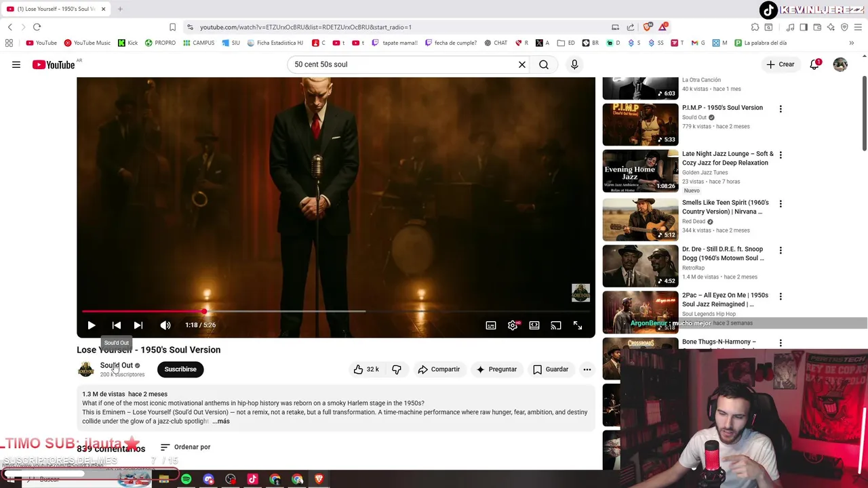Show hidden bookmarks with double chevron
The width and height of the screenshot is (868, 488).
click(851, 43)
